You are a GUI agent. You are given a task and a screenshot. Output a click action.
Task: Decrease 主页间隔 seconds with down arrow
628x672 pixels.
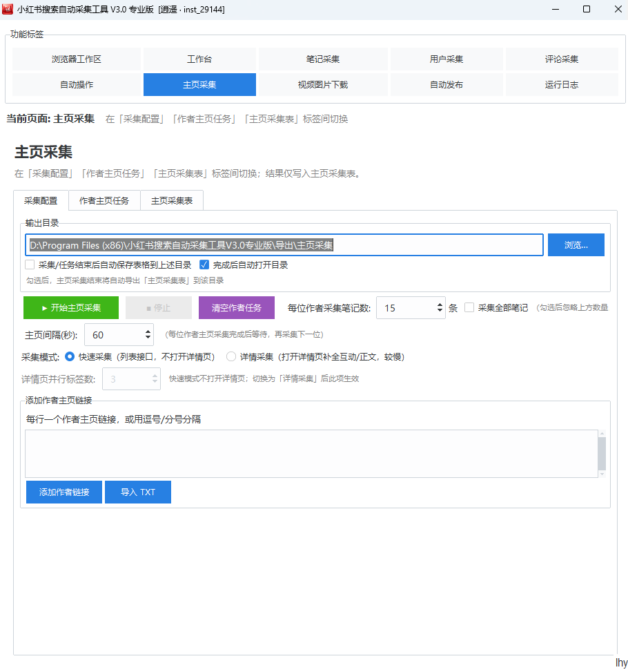(x=148, y=338)
